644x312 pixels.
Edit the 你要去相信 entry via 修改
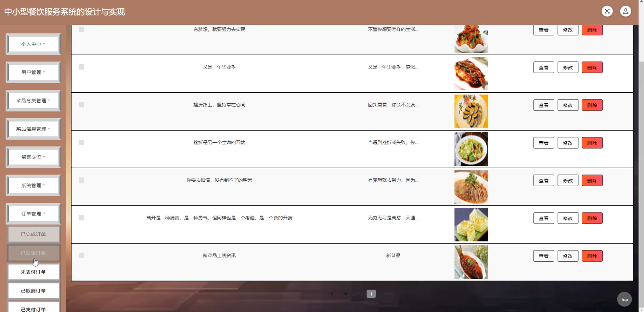pyautogui.click(x=568, y=180)
